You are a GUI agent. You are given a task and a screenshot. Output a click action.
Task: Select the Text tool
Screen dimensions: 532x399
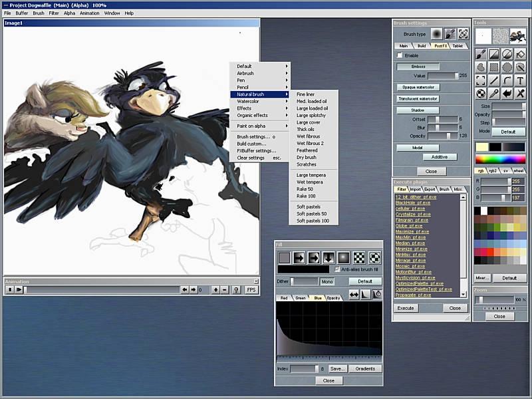pyautogui.click(x=519, y=80)
